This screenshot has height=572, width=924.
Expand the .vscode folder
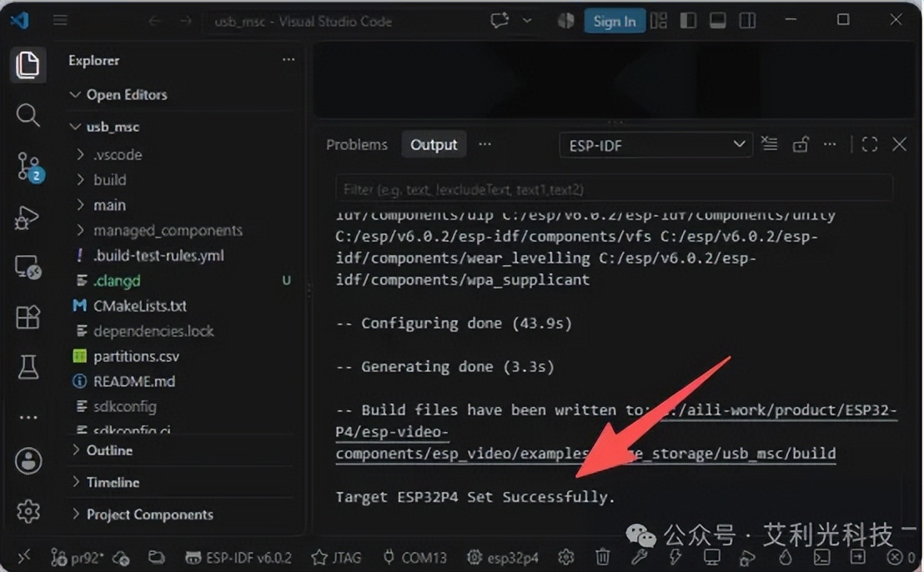[118, 155]
